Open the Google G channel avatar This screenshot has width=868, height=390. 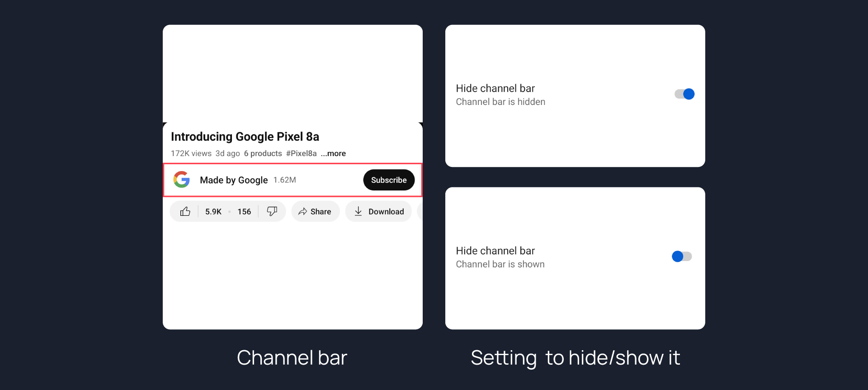click(182, 180)
